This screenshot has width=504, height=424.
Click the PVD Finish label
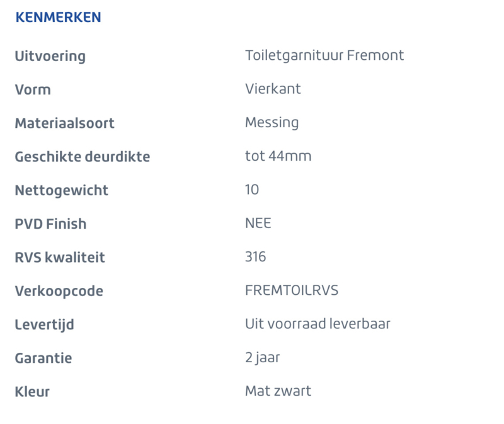tap(50, 224)
